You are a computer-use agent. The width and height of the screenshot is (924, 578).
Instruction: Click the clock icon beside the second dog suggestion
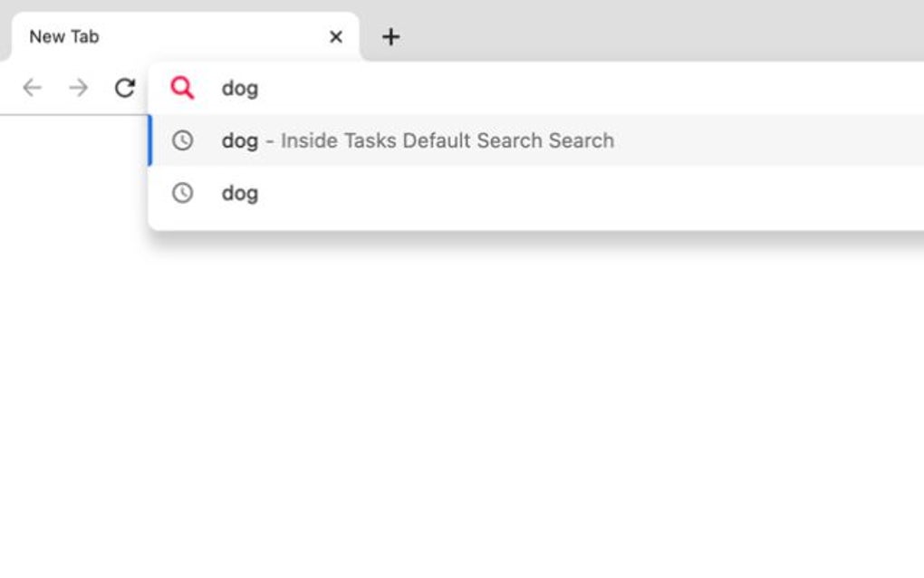pyautogui.click(x=184, y=193)
